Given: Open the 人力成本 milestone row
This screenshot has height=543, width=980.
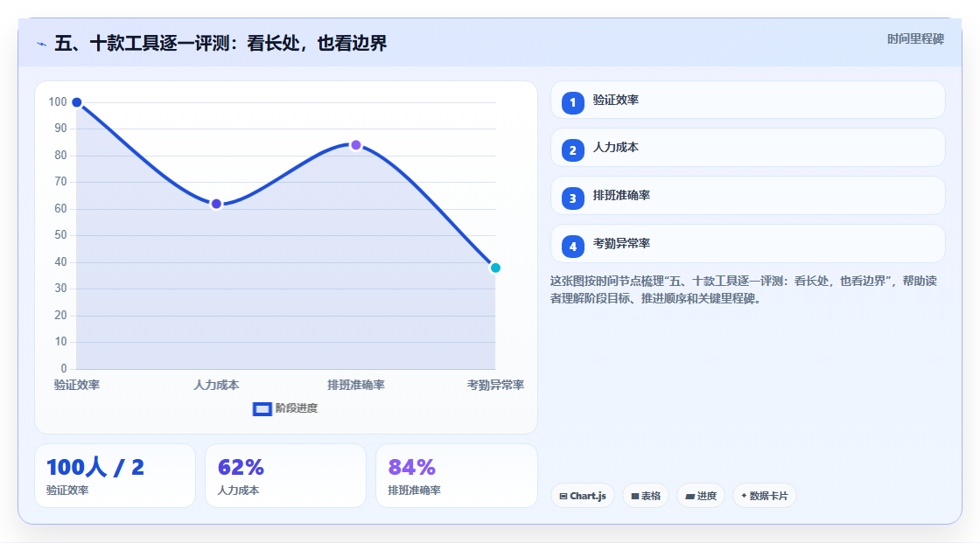Looking at the screenshot, I should tap(747, 148).
